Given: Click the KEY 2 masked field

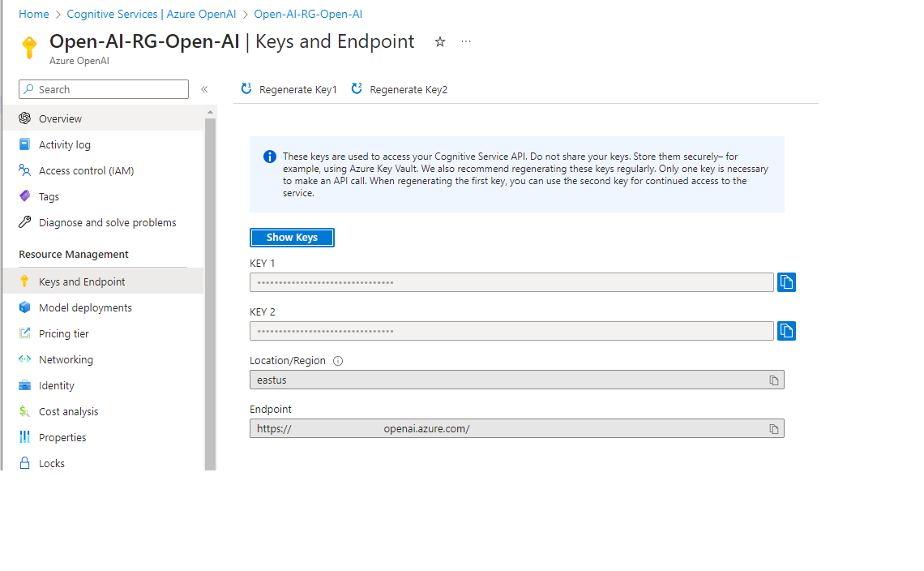Looking at the screenshot, I should point(511,331).
